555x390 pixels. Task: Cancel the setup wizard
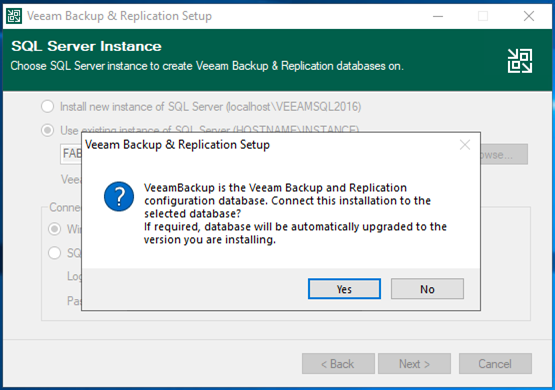click(x=495, y=363)
